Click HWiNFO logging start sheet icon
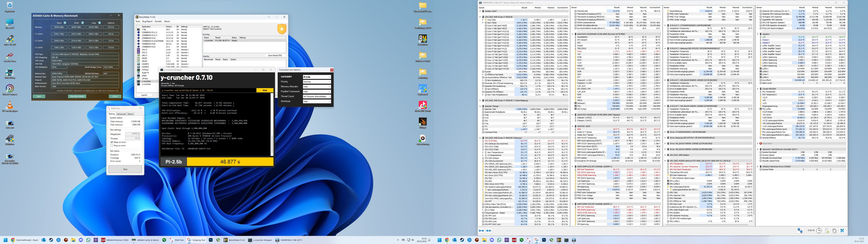 (x=827, y=230)
